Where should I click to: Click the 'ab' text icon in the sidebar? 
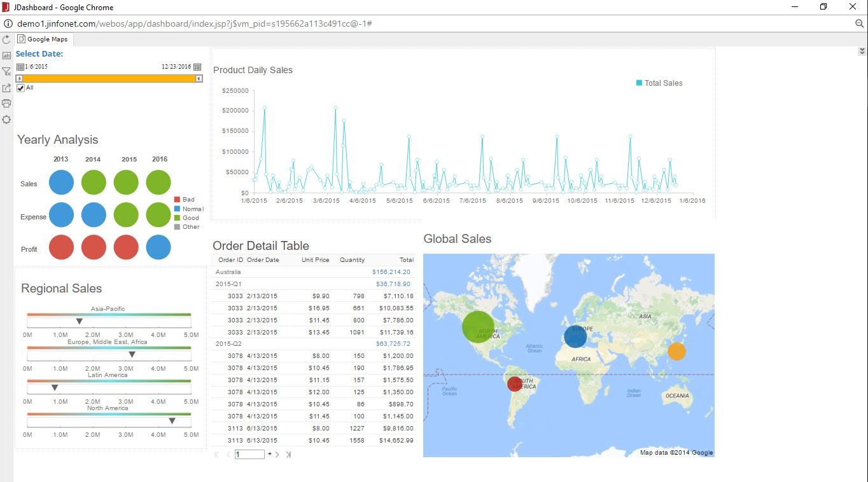click(6, 56)
